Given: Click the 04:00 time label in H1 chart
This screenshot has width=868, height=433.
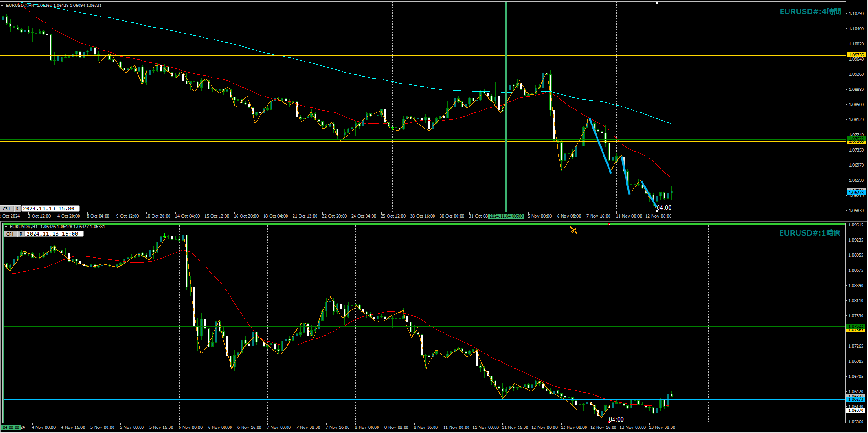Looking at the screenshot, I should tap(616, 420).
